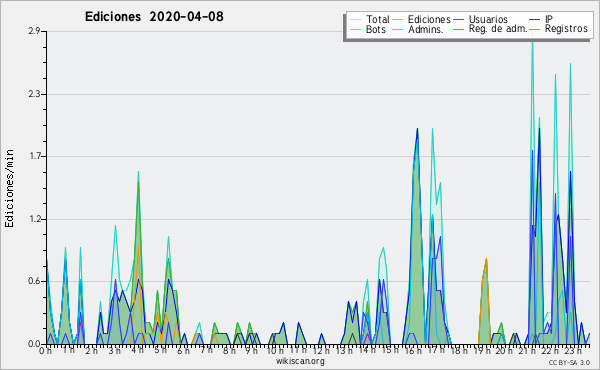Click the 21 h x-axis label
Screen dimensions: 600x370
(x=527, y=350)
